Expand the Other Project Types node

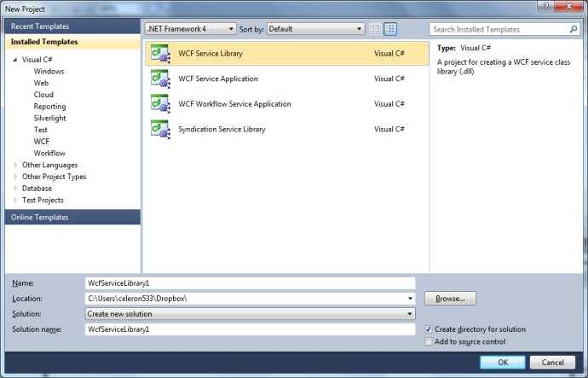tap(15, 177)
